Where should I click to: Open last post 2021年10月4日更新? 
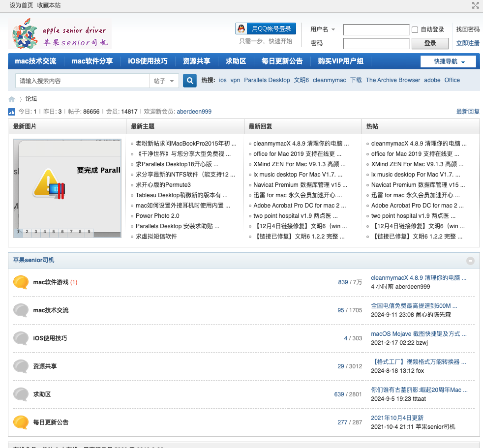[x=397, y=418]
